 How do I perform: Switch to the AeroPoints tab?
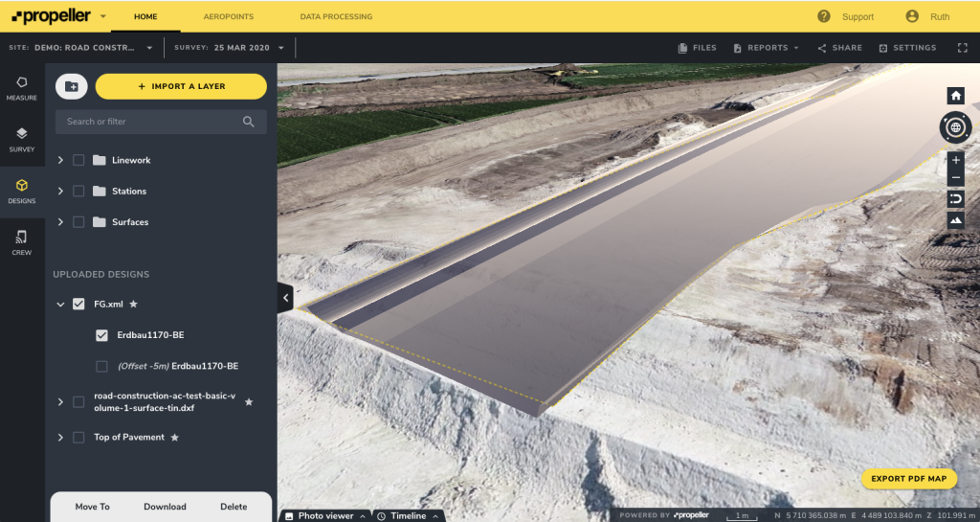pos(228,16)
